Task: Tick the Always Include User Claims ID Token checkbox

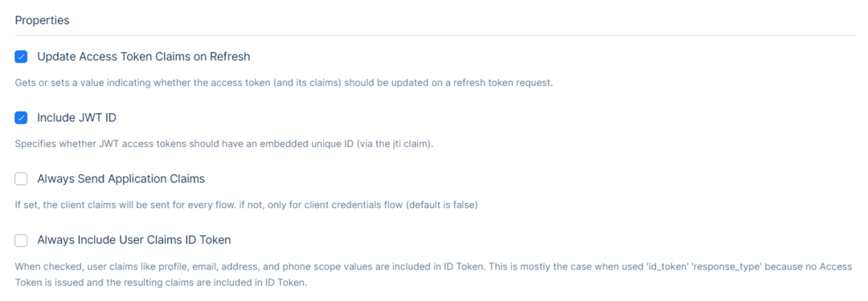Action: point(21,240)
